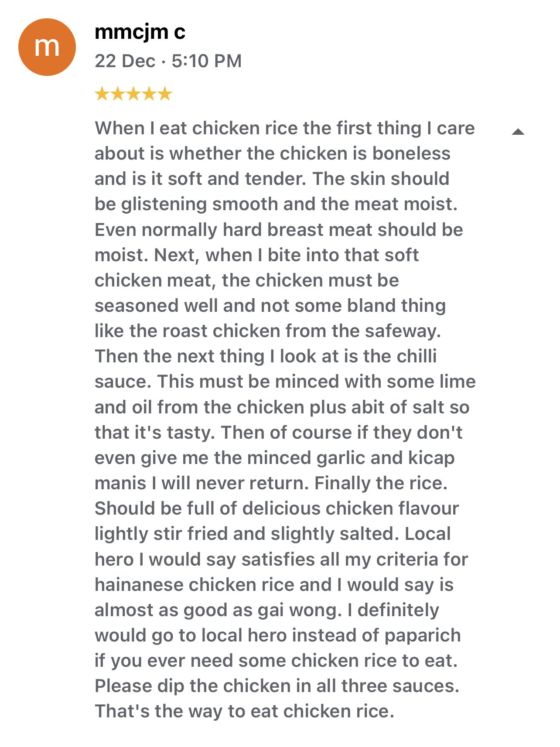Click 'Finally the rice.' sentence
Screen dimensions: 560x747
(x=381, y=483)
